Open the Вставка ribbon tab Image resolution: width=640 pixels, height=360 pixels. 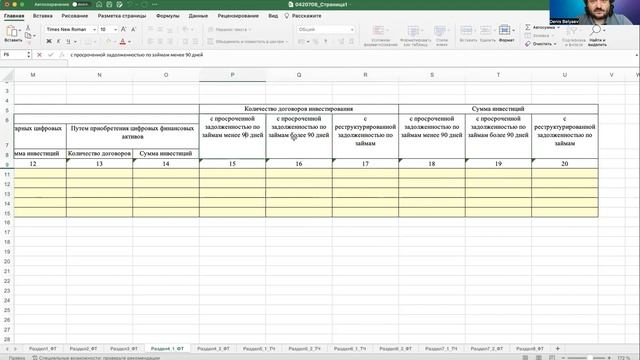coord(42,16)
